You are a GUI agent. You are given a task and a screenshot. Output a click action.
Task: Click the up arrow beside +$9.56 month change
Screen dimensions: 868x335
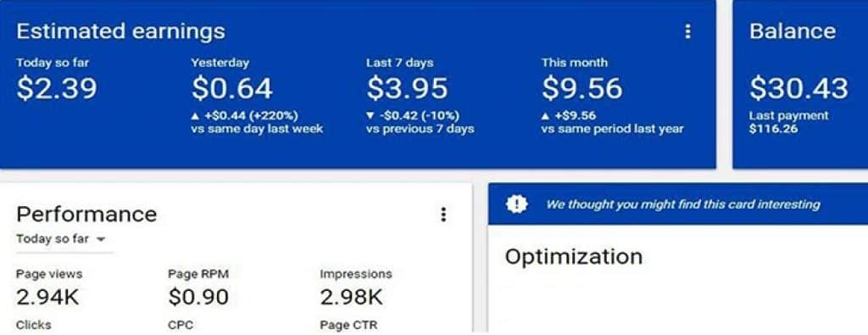click(x=545, y=116)
